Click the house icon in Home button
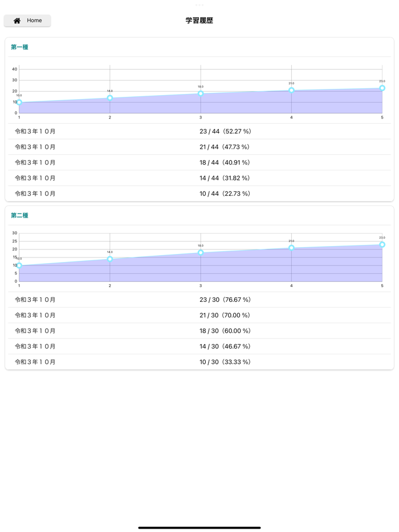 tap(17, 21)
